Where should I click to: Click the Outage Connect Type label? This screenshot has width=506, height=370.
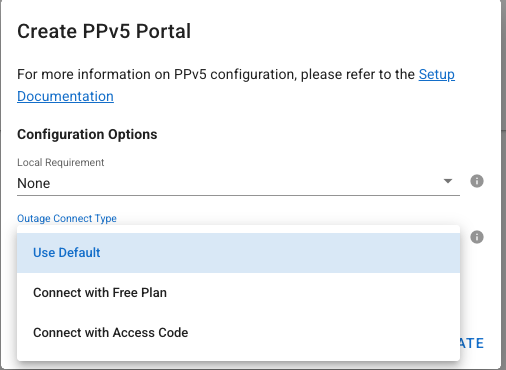pos(67,218)
